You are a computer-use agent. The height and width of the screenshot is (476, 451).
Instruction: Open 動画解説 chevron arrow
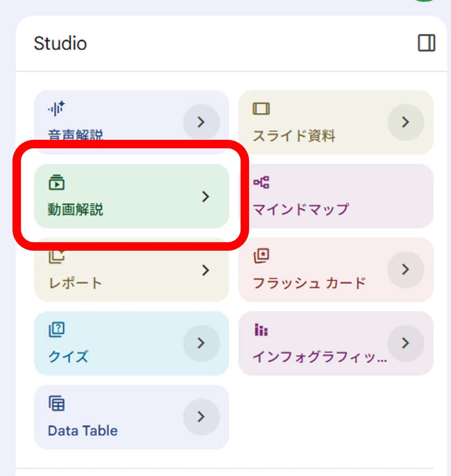206,196
